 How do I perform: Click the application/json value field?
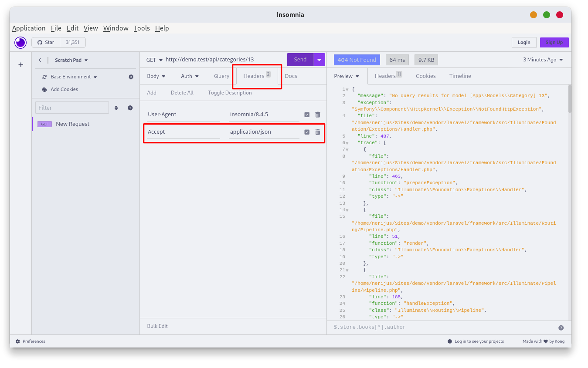click(x=264, y=132)
